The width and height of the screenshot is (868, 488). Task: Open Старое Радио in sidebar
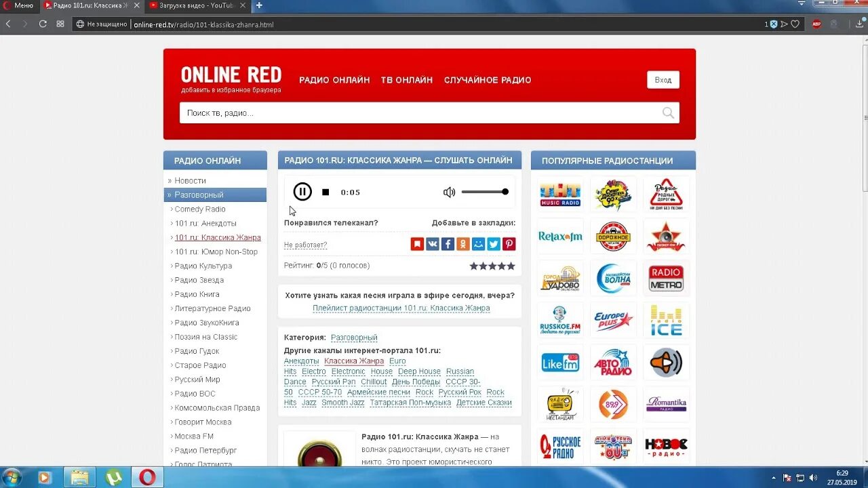(x=201, y=366)
